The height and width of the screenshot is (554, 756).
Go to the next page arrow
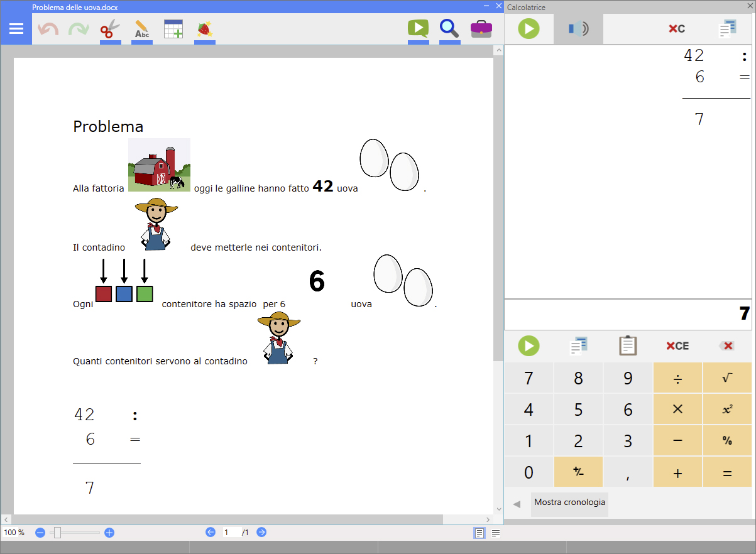(x=261, y=532)
